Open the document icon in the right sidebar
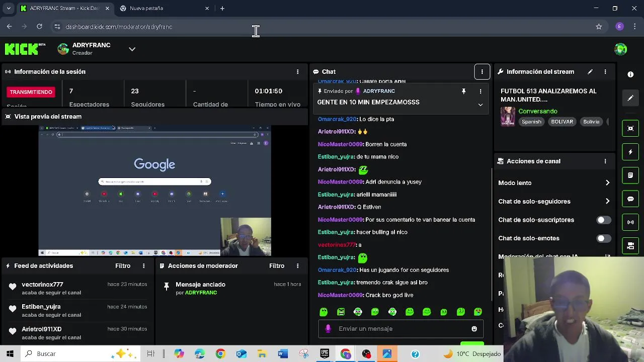 tap(630, 175)
